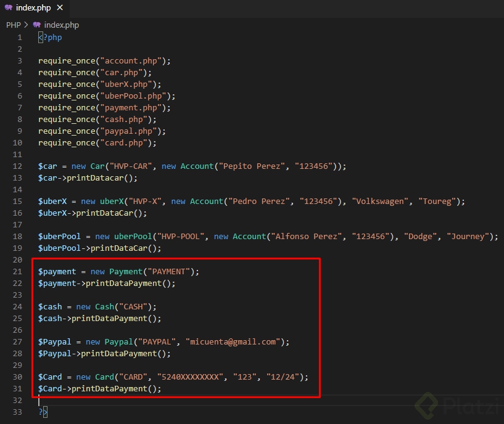Click the Payment class name on line 21
Image resolution: width=504 pixels, height=424 pixels.
126,272
